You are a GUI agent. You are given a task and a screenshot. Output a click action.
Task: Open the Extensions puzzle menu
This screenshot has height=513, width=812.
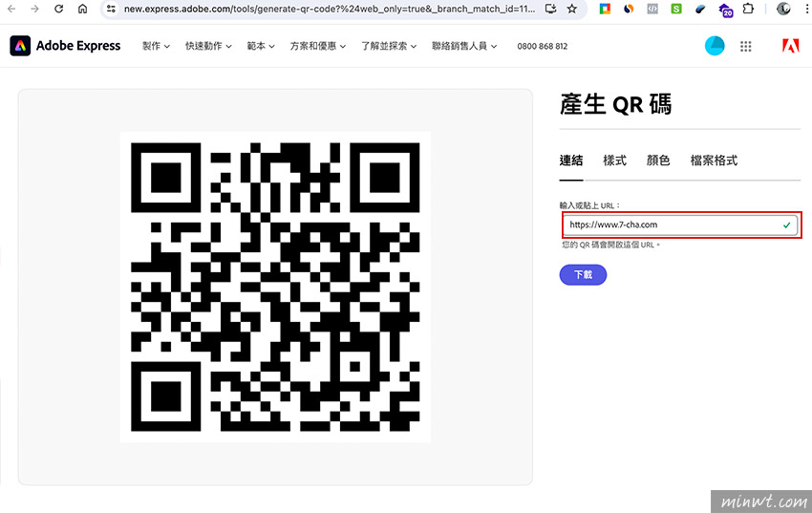coord(748,9)
